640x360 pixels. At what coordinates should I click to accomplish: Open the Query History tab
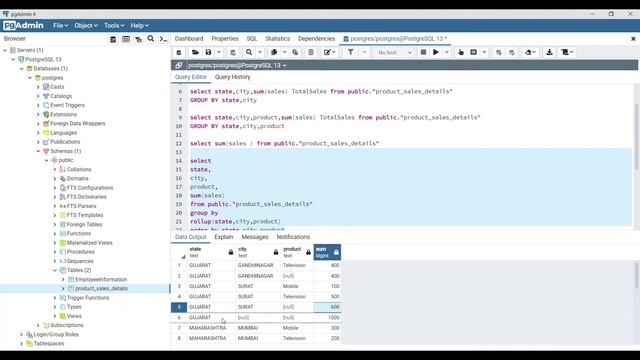click(233, 77)
